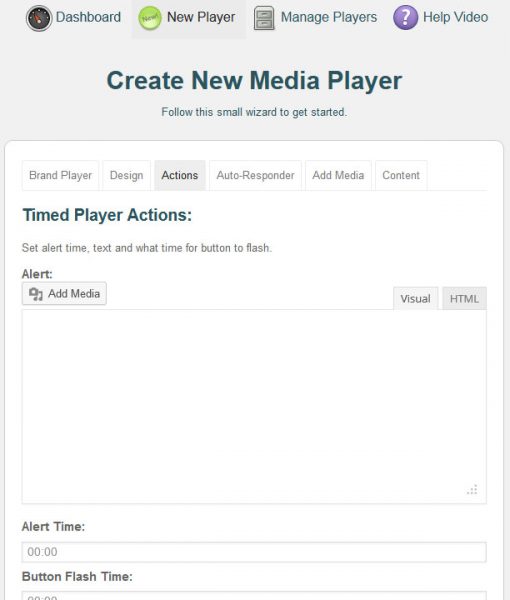Switch the editor to HTML mode
The height and width of the screenshot is (600, 510).
(x=464, y=298)
